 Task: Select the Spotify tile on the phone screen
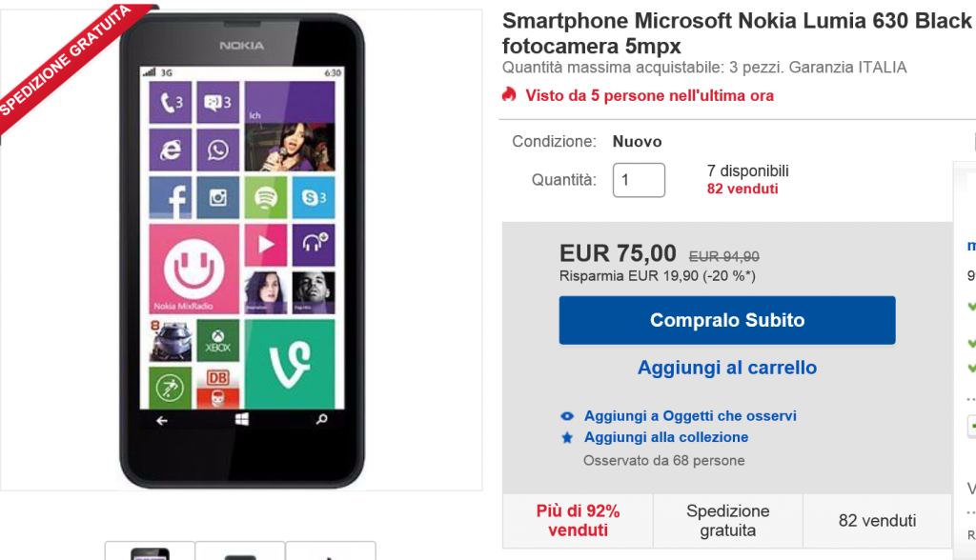pyautogui.click(x=264, y=198)
